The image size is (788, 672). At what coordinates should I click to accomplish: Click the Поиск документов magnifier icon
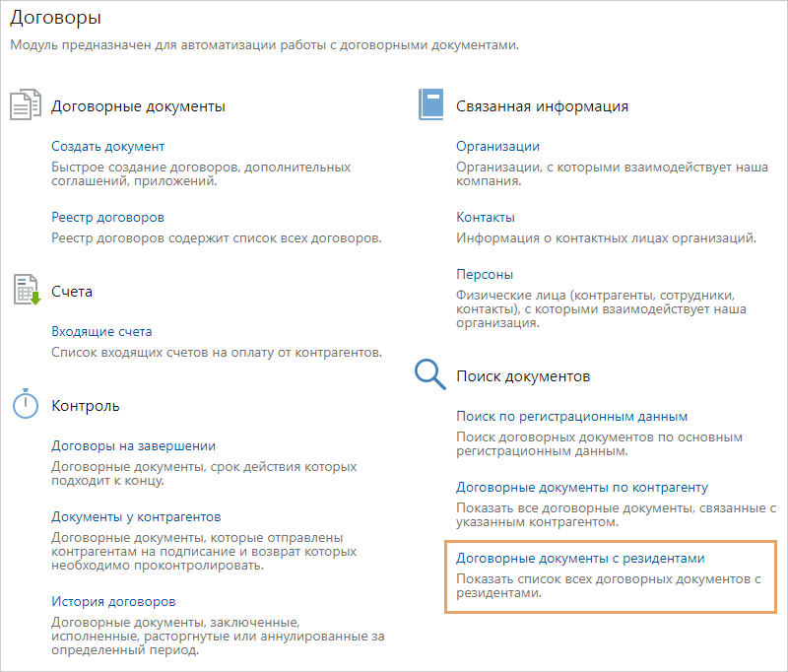click(430, 375)
